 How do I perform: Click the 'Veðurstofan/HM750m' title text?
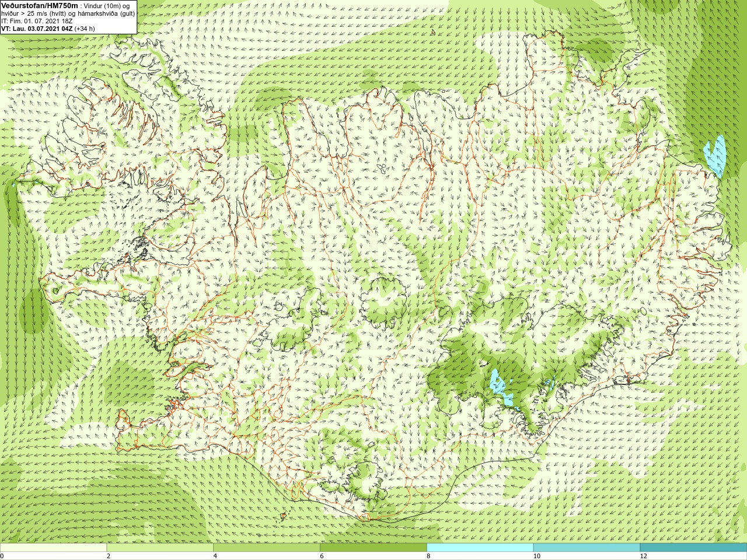point(40,5)
